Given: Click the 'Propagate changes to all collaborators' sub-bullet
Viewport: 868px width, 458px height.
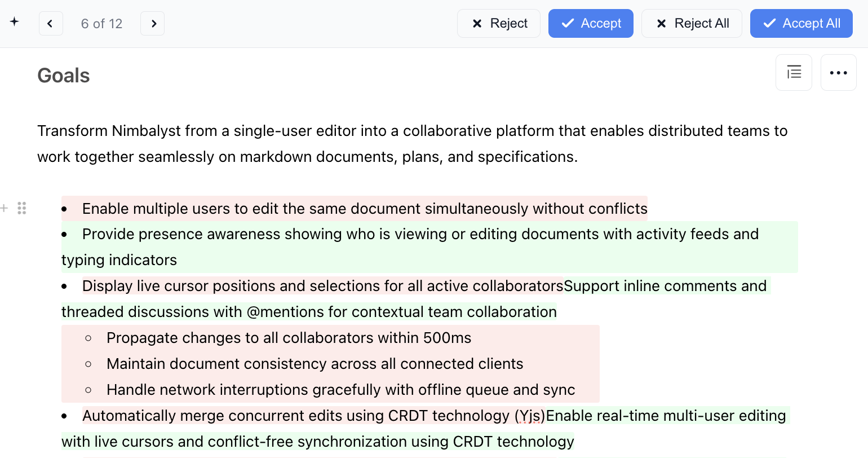Looking at the screenshot, I should [289, 338].
